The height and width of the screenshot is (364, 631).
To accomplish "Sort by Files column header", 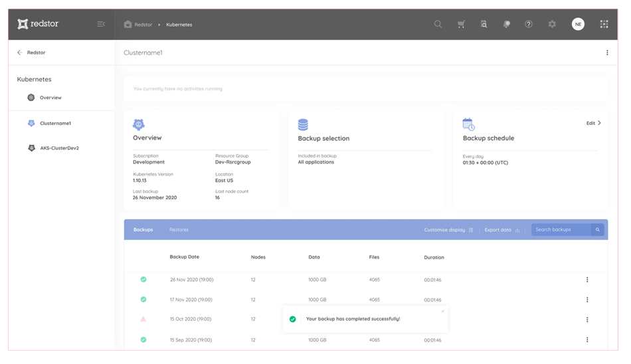I will [374, 257].
